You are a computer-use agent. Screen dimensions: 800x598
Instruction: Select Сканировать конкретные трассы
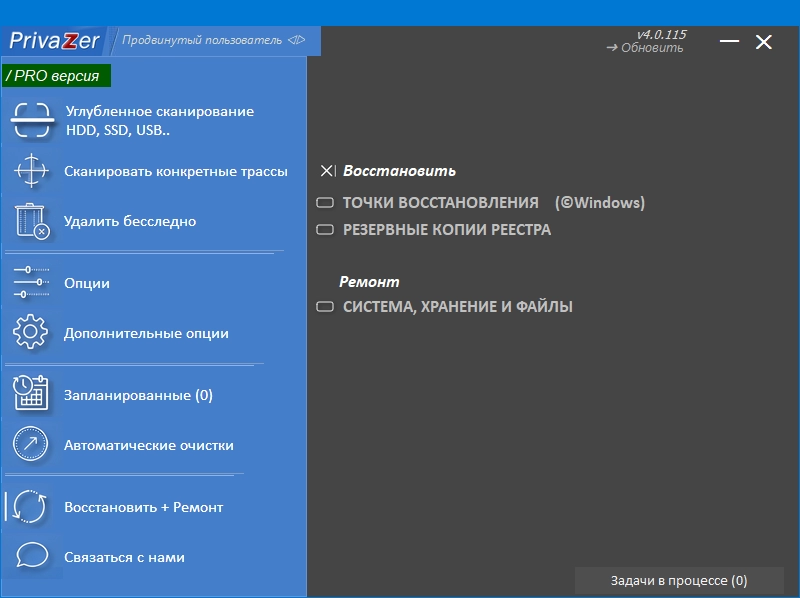tap(176, 171)
